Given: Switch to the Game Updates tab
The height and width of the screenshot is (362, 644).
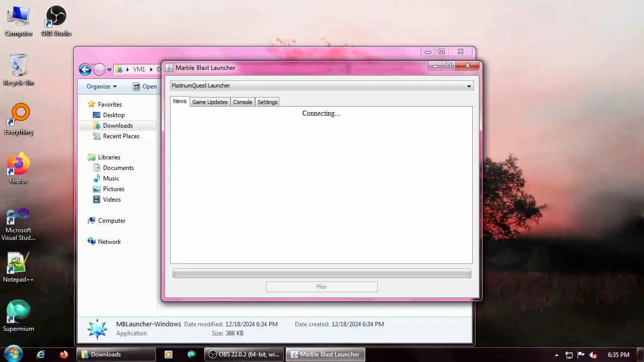Looking at the screenshot, I should (210, 102).
